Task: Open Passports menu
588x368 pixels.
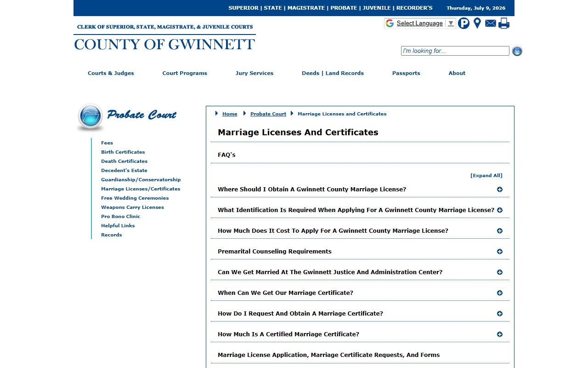Action: click(x=406, y=73)
